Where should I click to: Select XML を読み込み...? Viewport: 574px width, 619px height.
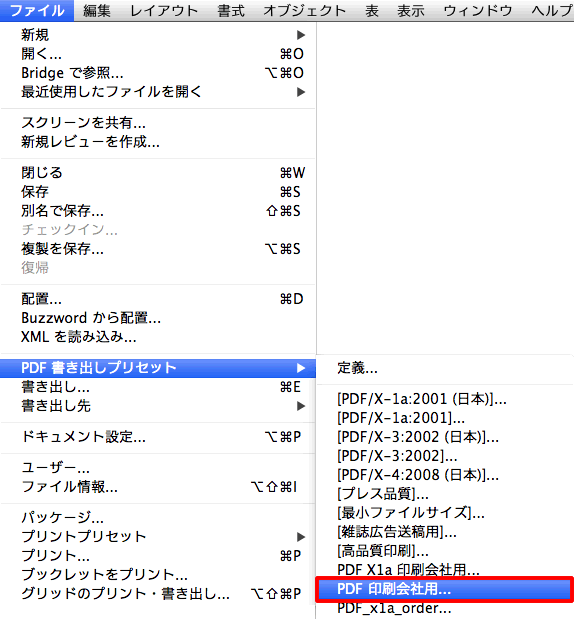pyautogui.click(x=158, y=337)
